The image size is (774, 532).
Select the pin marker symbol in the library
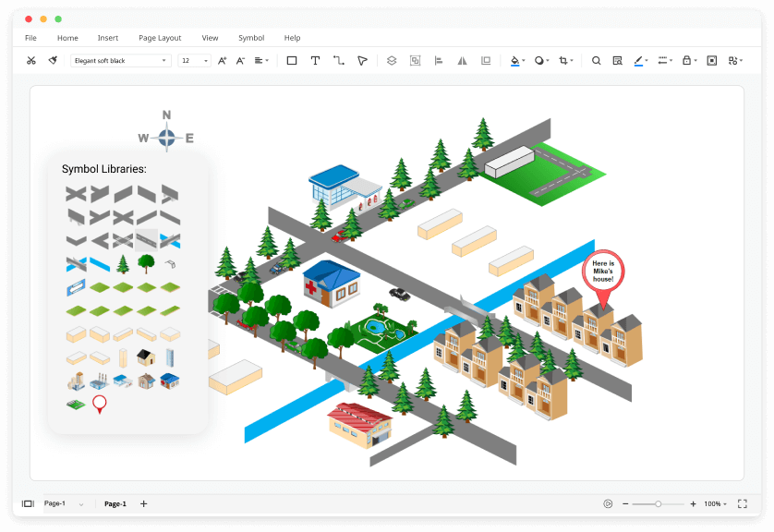[x=99, y=404]
